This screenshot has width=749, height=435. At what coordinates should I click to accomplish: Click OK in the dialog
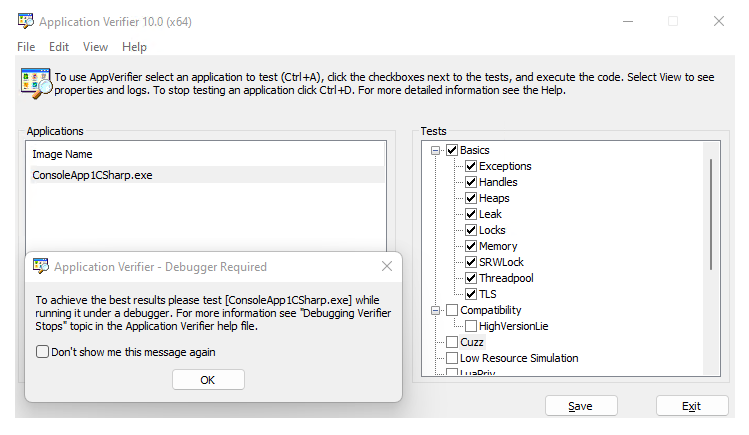(208, 380)
